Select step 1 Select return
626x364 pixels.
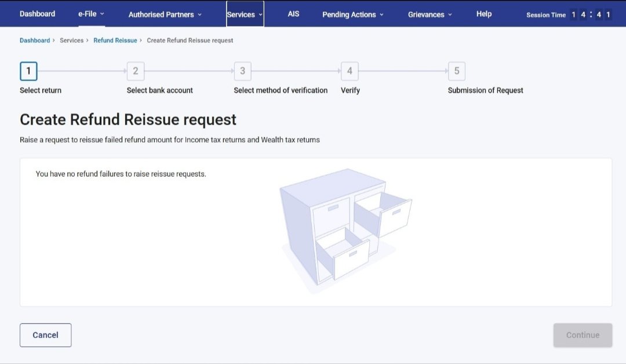(28, 71)
